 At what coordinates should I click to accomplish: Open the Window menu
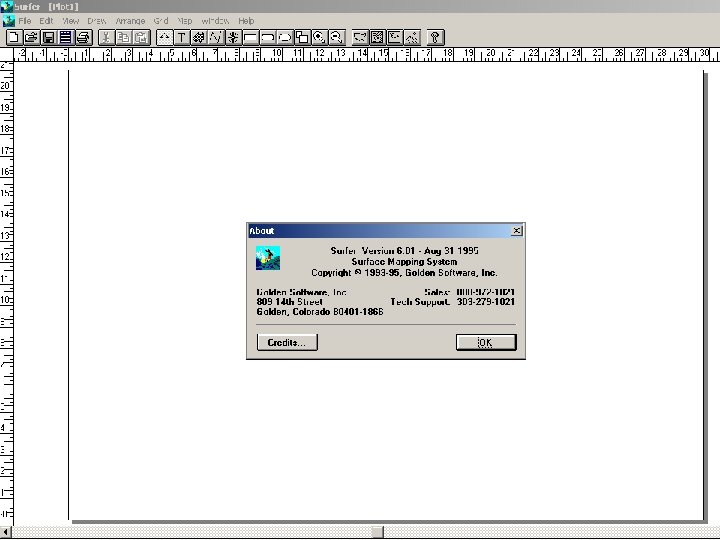coord(215,21)
